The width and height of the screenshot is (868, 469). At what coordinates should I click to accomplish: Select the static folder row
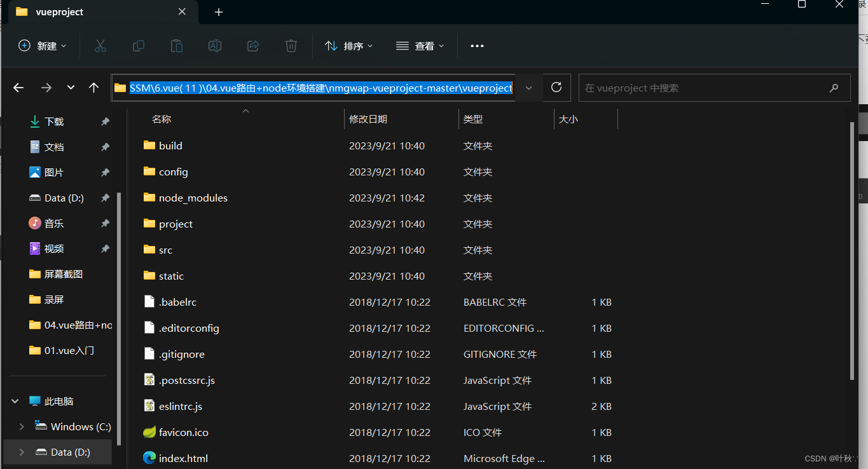click(x=382, y=276)
